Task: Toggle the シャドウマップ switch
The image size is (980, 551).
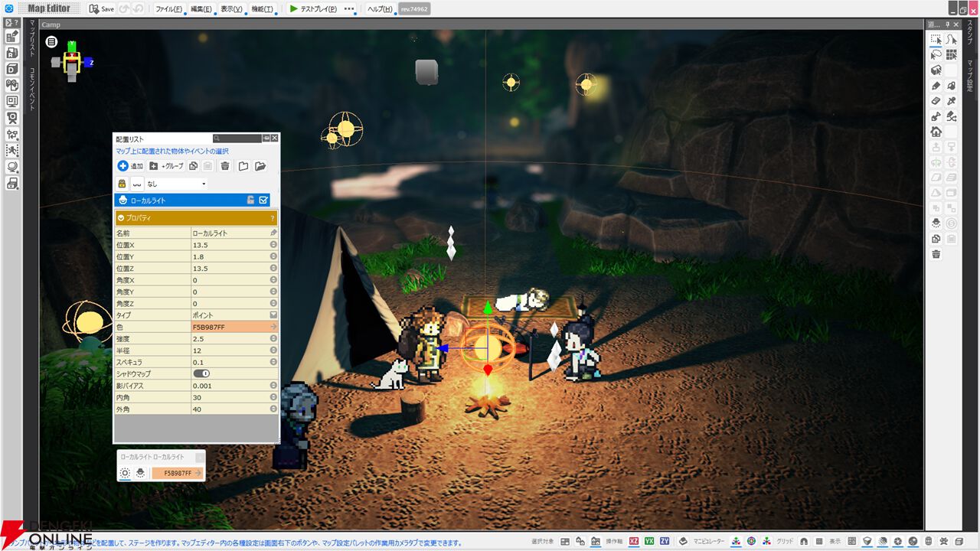Action: coord(201,373)
